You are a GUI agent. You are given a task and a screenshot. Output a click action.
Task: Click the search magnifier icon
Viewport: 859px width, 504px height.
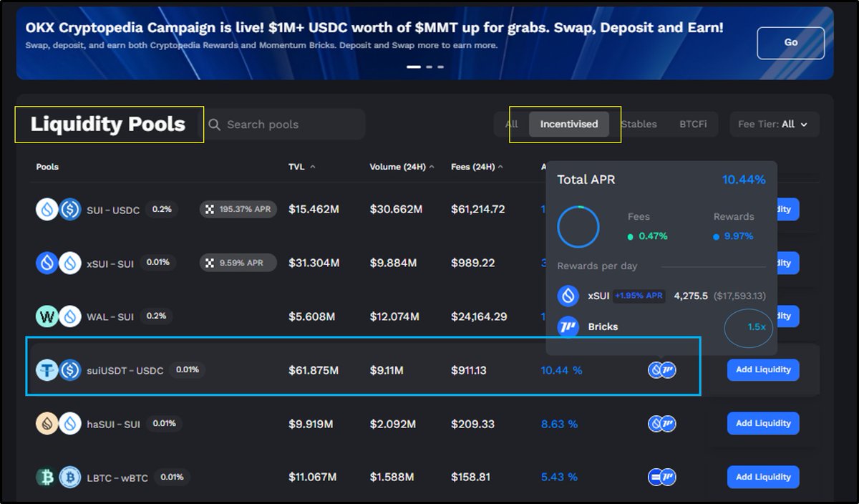coord(214,125)
